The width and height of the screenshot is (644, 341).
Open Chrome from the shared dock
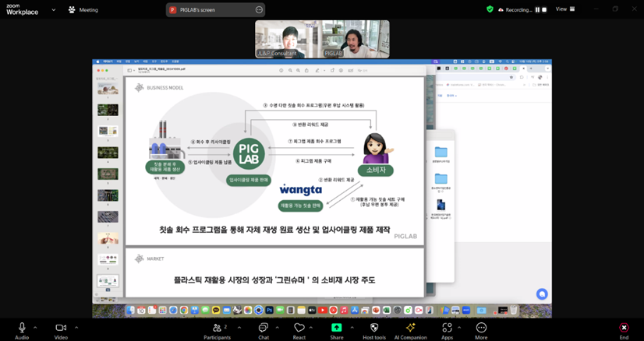184,310
